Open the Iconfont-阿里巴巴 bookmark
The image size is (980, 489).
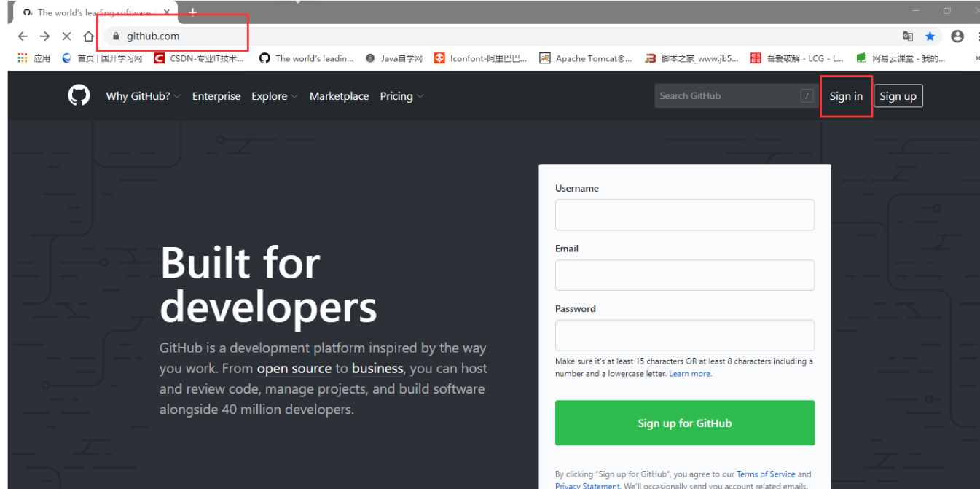click(481, 58)
